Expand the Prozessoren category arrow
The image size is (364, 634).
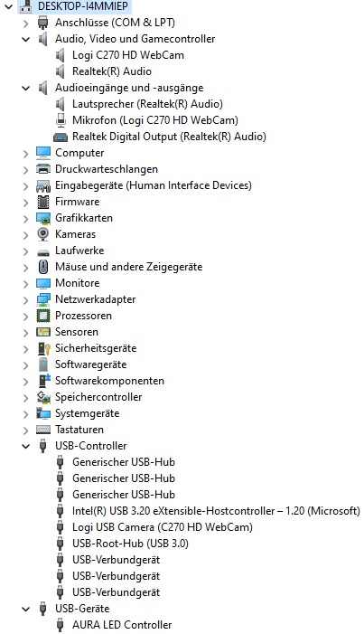click(26, 316)
